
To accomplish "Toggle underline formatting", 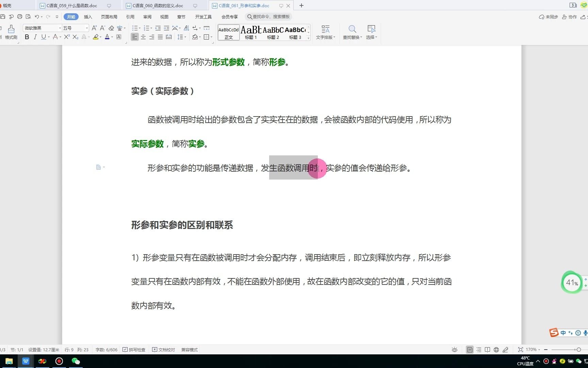I will tap(43, 37).
